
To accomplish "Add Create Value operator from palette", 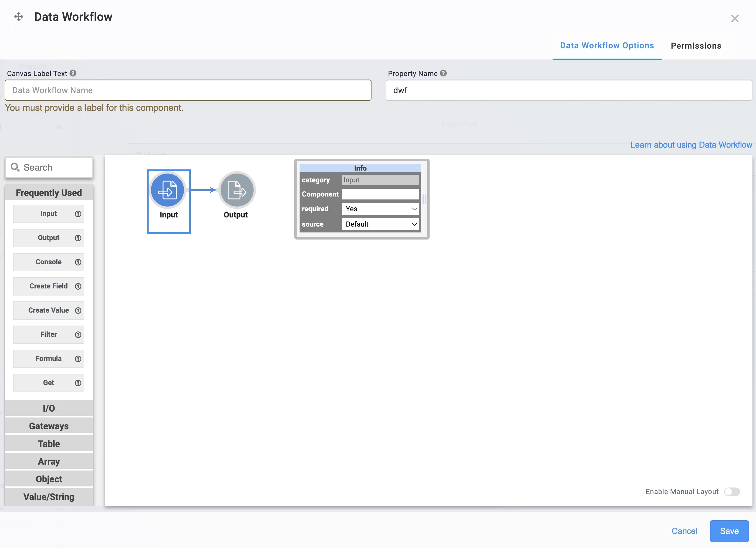I will [x=49, y=311].
